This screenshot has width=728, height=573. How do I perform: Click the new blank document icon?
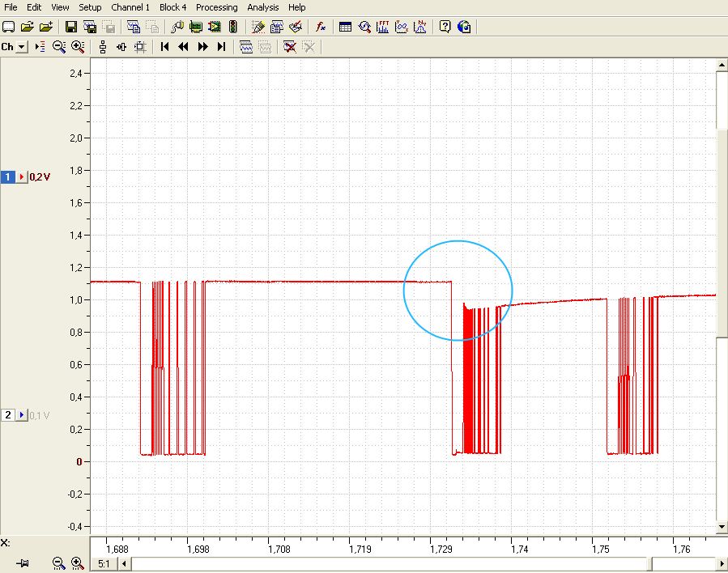point(8,27)
